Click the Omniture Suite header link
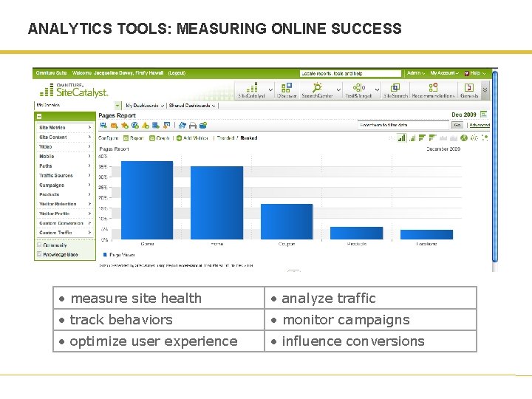532x399 pixels. [x=51, y=73]
